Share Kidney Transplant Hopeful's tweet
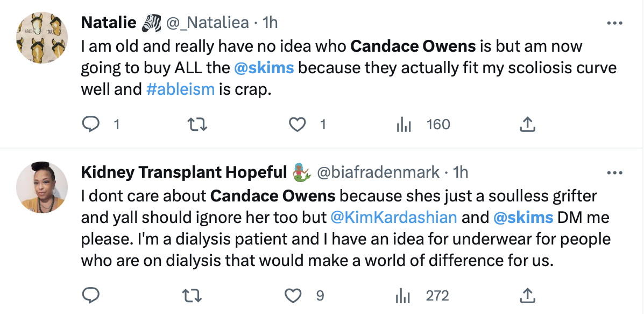The width and height of the screenshot is (644, 314). point(528,295)
